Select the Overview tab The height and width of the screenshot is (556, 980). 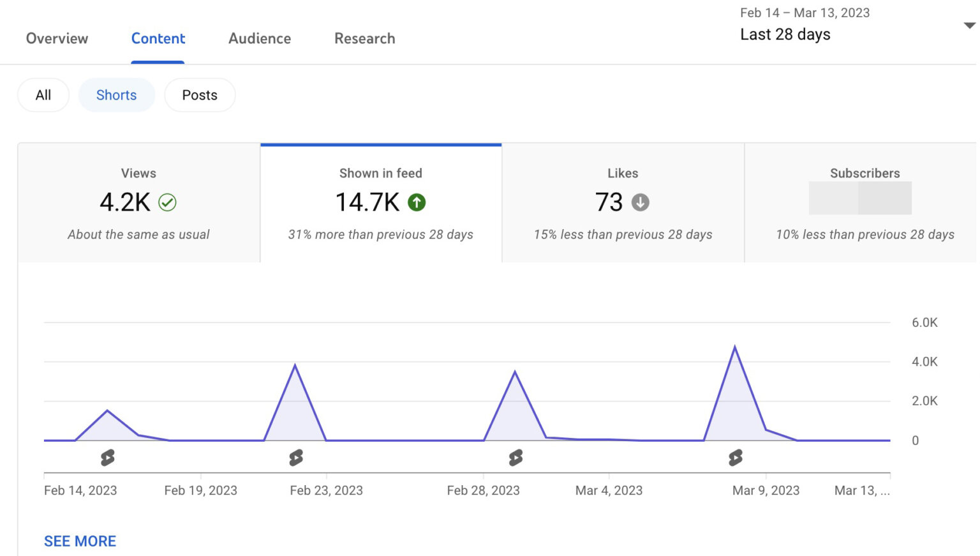coord(57,38)
